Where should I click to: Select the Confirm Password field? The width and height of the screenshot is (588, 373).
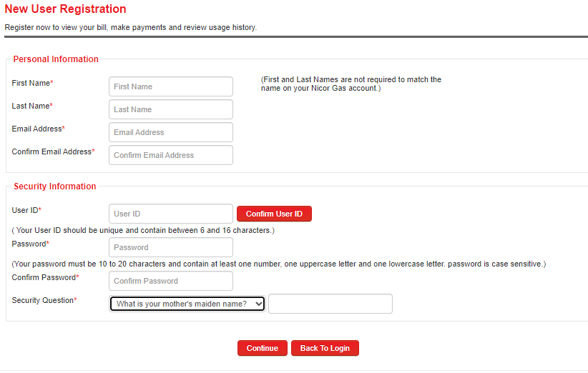171,281
